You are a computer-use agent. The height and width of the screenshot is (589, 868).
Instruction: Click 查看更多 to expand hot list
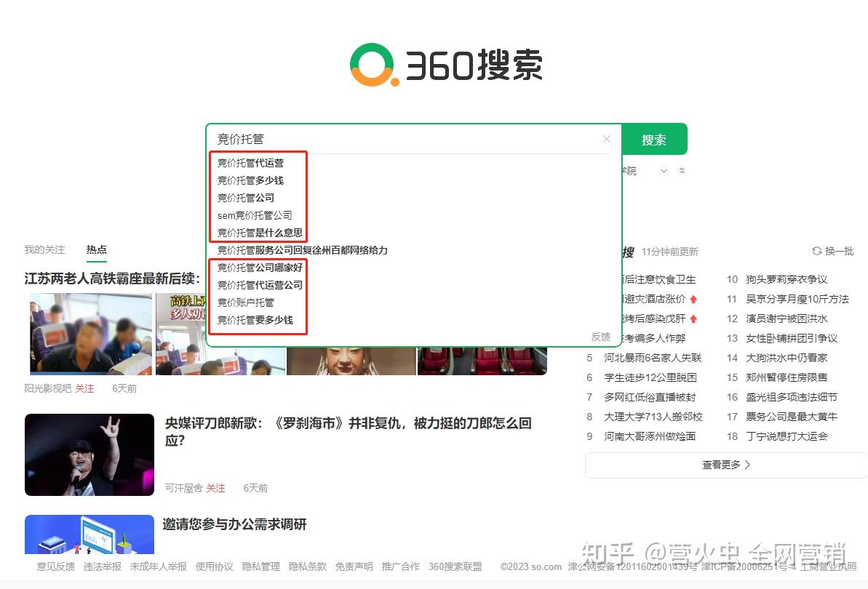click(x=725, y=465)
